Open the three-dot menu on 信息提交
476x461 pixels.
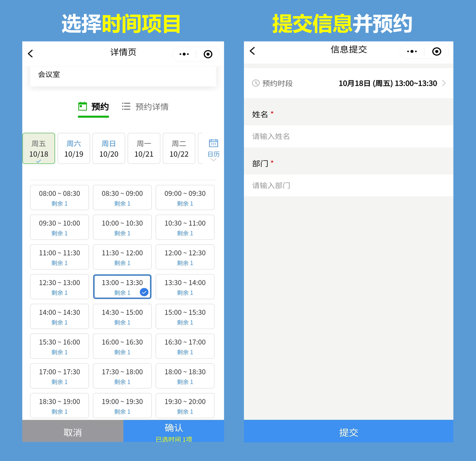click(x=412, y=52)
